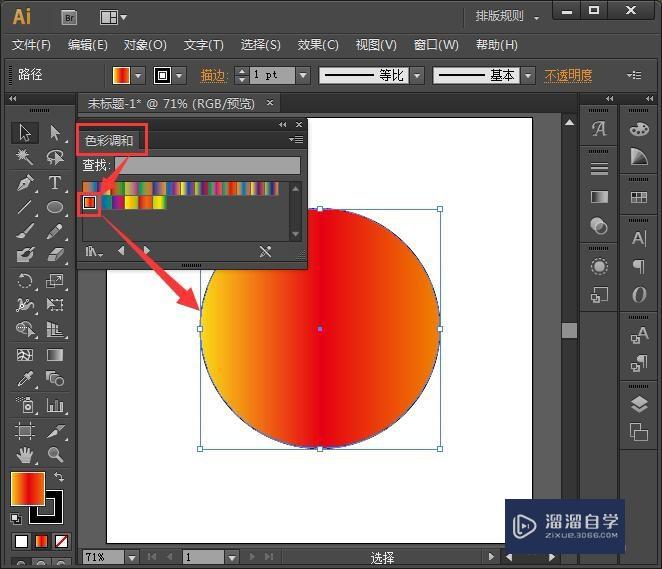Open the 排版规则 workspace switcher
The width and height of the screenshot is (662, 569).
(506, 17)
